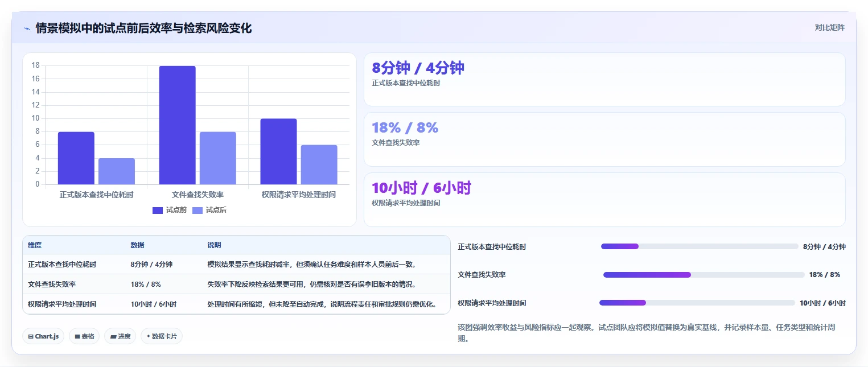
Task: Click the 表格 tag chip
Action: click(x=84, y=336)
